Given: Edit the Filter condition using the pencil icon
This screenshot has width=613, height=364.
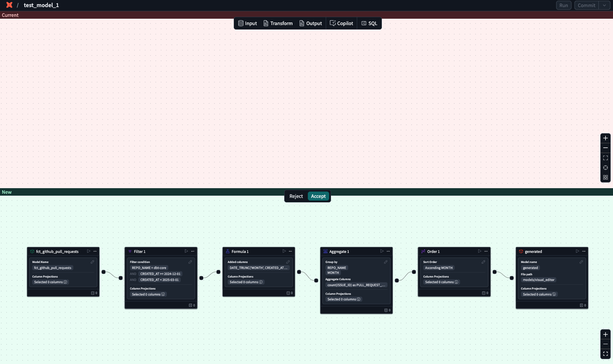Looking at the screenshot, I should (x=190, y=262).
